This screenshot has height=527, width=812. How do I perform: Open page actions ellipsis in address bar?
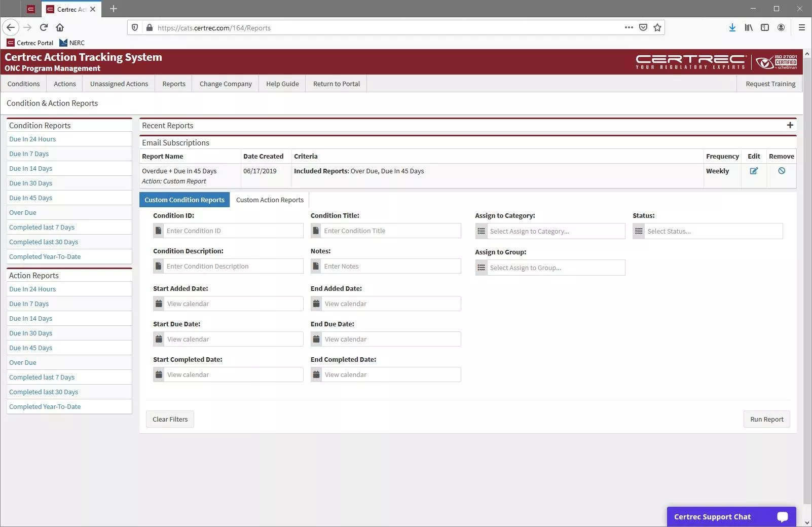point(629,27)
